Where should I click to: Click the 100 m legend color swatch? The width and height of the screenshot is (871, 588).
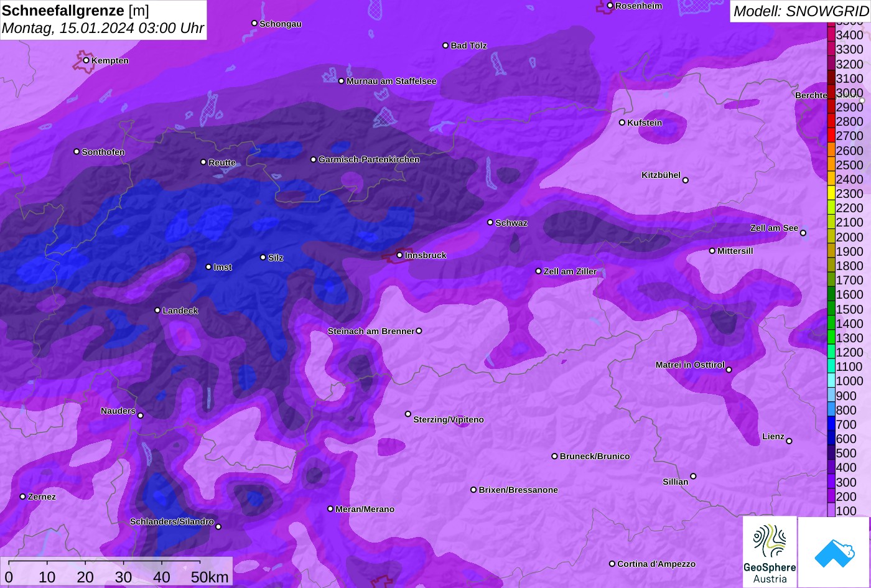click(831, 510)
